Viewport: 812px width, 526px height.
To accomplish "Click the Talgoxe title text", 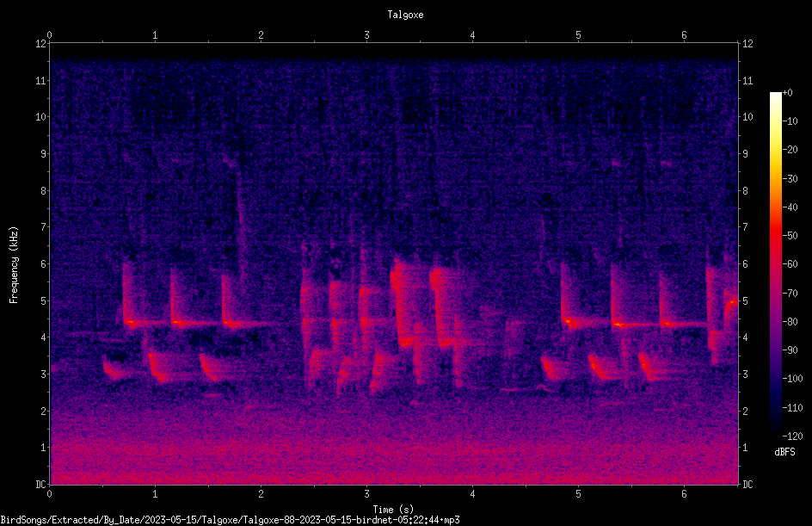I will point(405,15).
